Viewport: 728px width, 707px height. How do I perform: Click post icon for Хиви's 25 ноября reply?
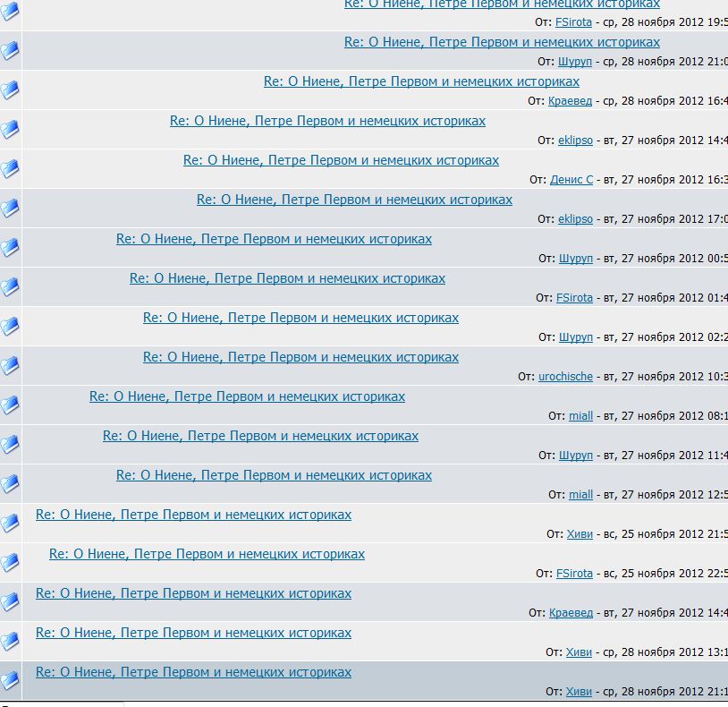pos(10,523)
